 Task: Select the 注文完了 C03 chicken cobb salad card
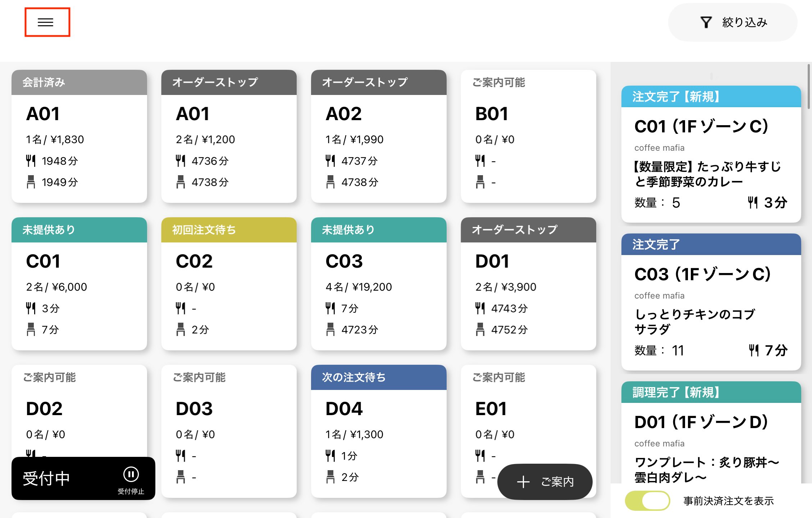click(711, 302)
